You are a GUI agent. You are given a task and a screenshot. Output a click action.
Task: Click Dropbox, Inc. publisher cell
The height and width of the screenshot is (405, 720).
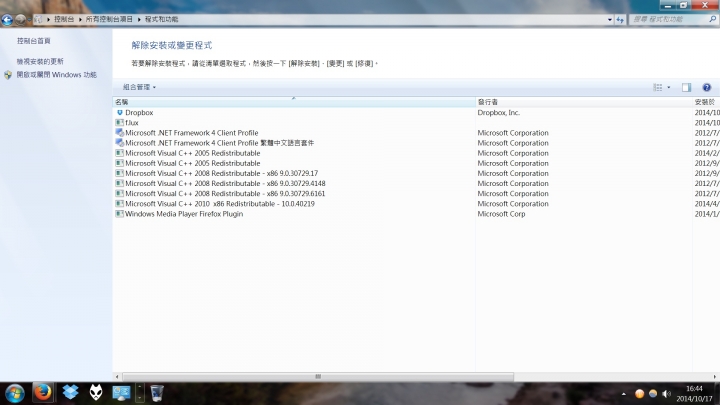pyautogui.click(x=499, y=112)
